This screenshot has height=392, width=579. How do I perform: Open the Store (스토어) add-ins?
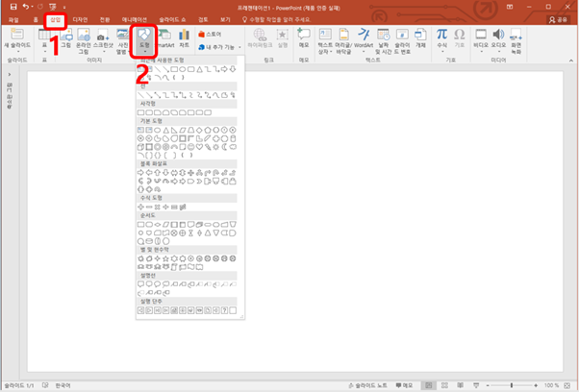click(x=210, y=35)
